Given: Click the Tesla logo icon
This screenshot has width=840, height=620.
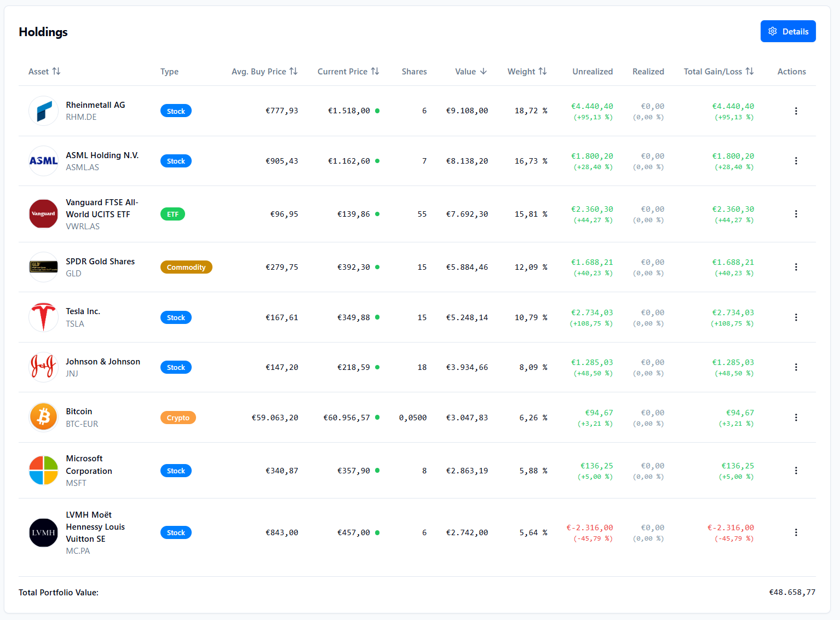Looking at the screenshot, I should [43, 317].
